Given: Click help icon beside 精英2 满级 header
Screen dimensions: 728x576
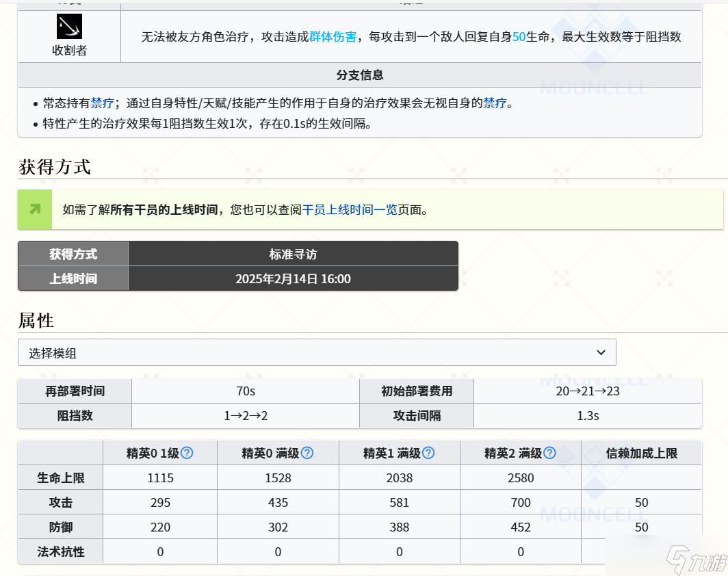Looking at the screenshot, I should (549, 453).
